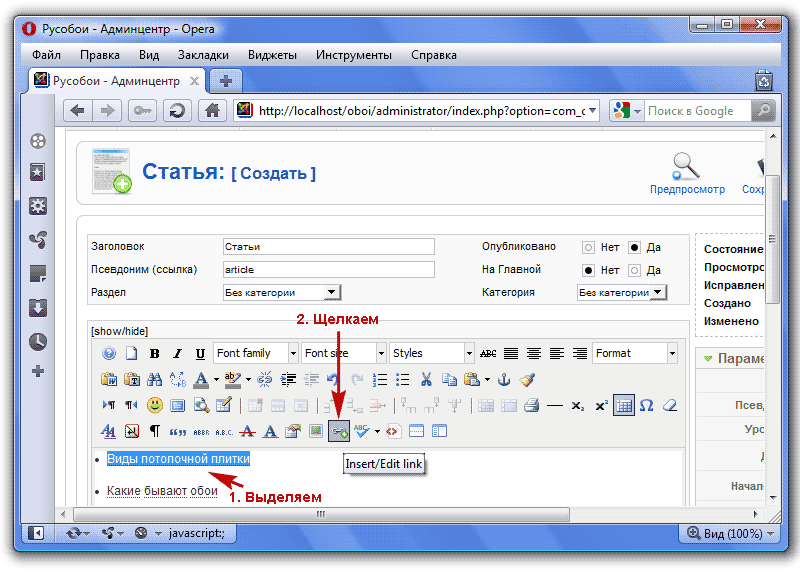
Task: Click the Предпросмотр preview button
Action: pyautogui.click(x=686, y=171)
